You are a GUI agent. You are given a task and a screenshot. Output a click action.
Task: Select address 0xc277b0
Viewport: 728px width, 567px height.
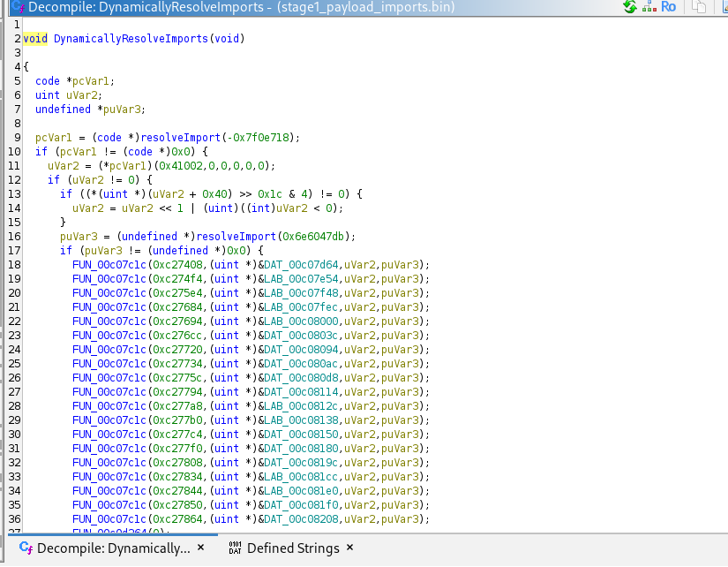pyautogui.click(x=178, y=420)
